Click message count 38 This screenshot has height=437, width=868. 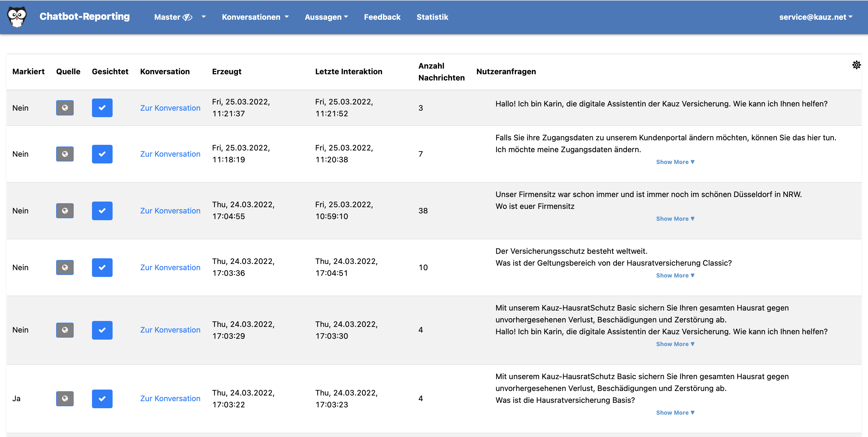click(x=423, y=211)
